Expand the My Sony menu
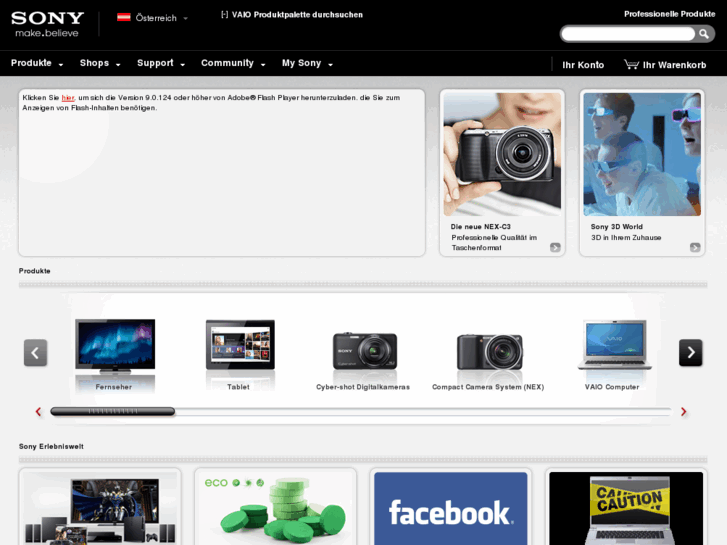727x545 pixels. pyautogui.click(x=307, y=63)
